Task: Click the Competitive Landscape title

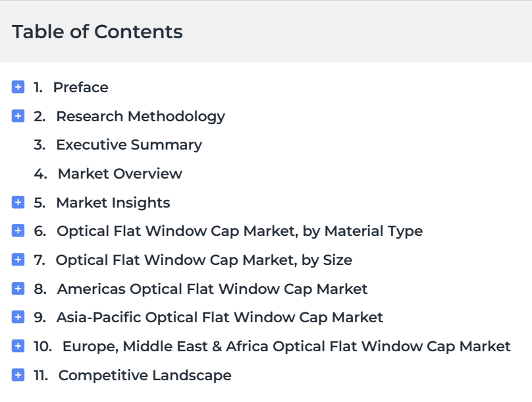Action: point(145,376)
